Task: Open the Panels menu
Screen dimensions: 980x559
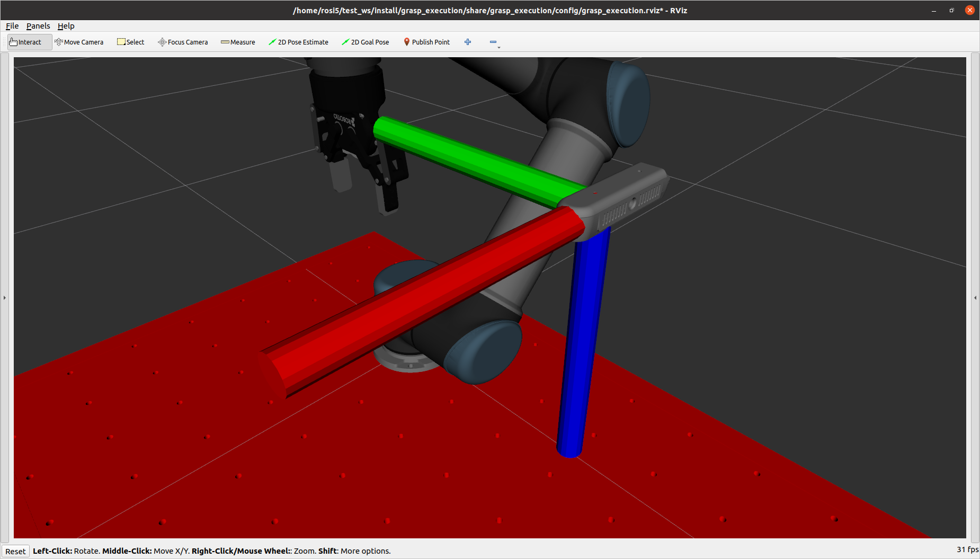Action: [x=38, y=26]
